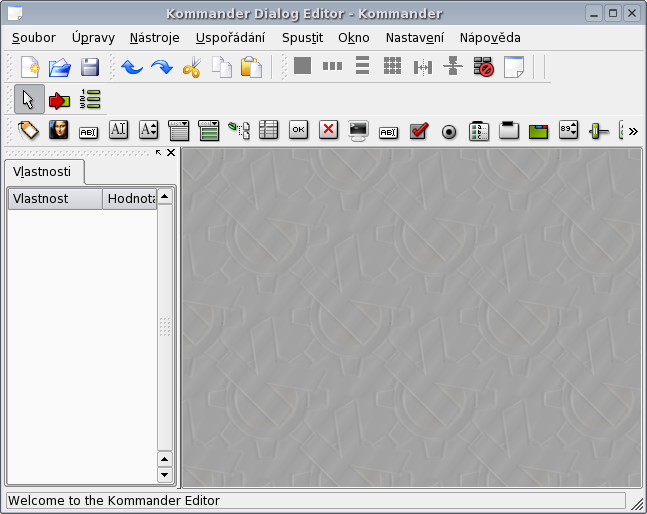The width and height of the screenshot is (647, 514).
Task: Click bottom scroll-down arrow in properties list
Action: [165, 475]
